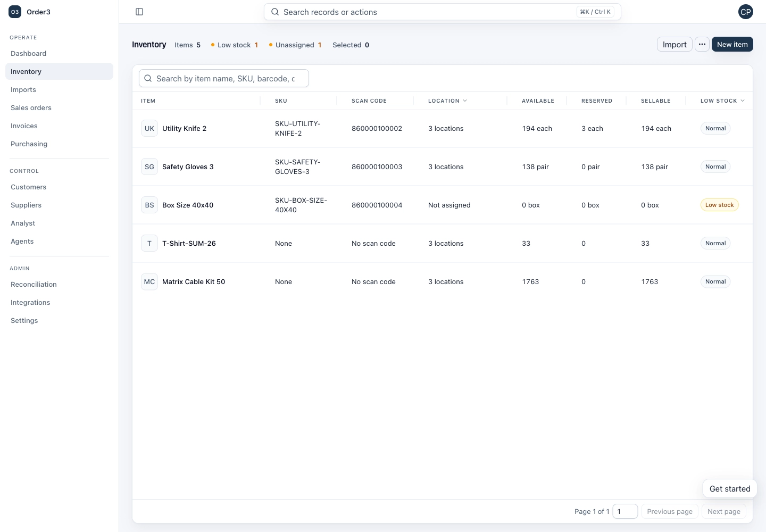
Task: Open Dashboard in the sidebar
Action: tap(59, 53)
